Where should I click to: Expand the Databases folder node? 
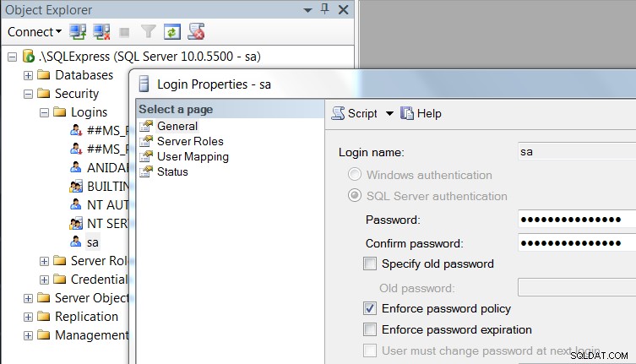(28, 75)
